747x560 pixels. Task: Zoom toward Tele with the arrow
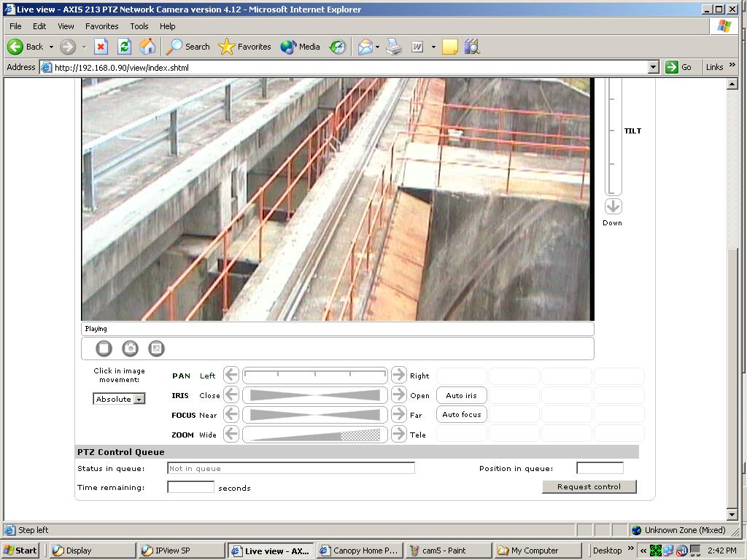pyautogui.click(x=398, y=435)
